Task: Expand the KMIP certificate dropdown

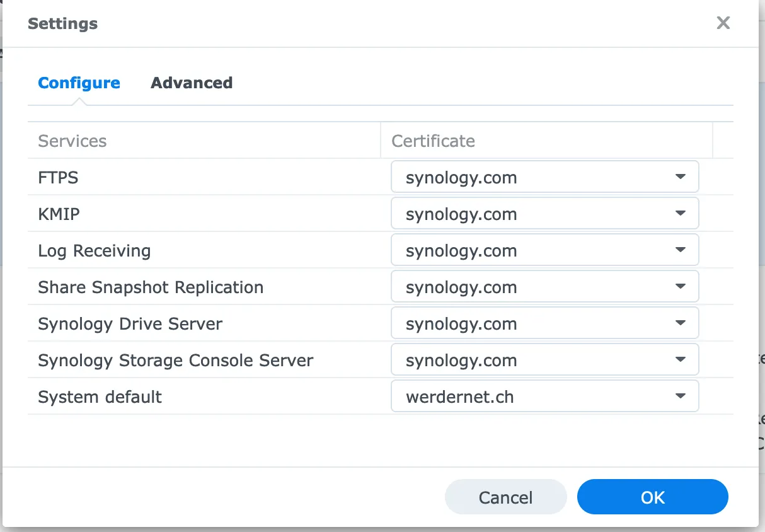Action: 544,214
